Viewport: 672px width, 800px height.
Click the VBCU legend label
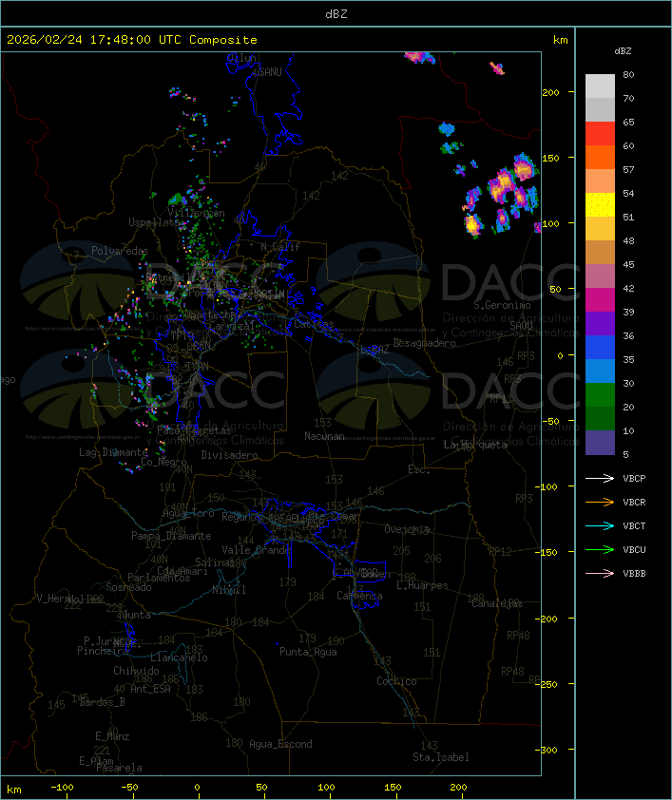(x=634, y=549)
